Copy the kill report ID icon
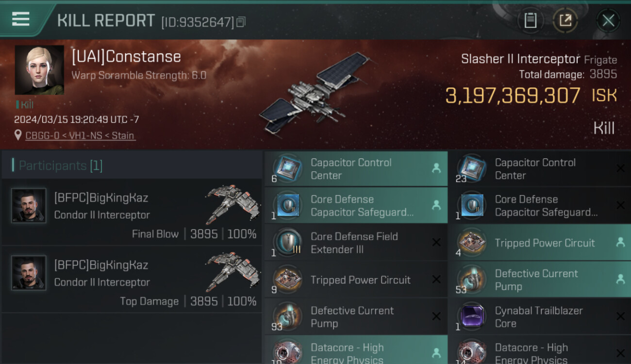 pos(241,22)
